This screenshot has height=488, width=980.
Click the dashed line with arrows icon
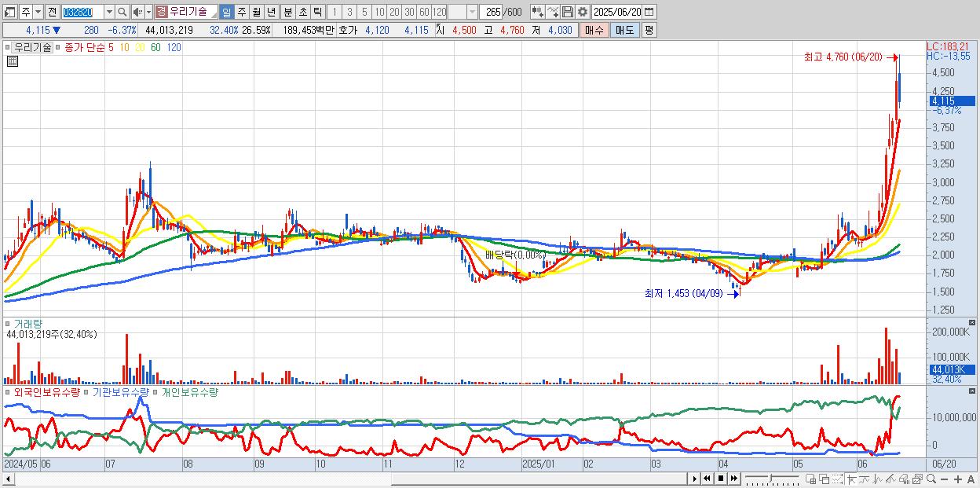coord(837,479)
